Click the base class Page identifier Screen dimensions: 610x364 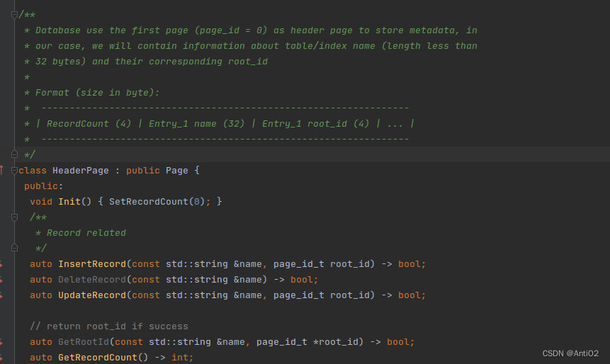click(177, 171)
